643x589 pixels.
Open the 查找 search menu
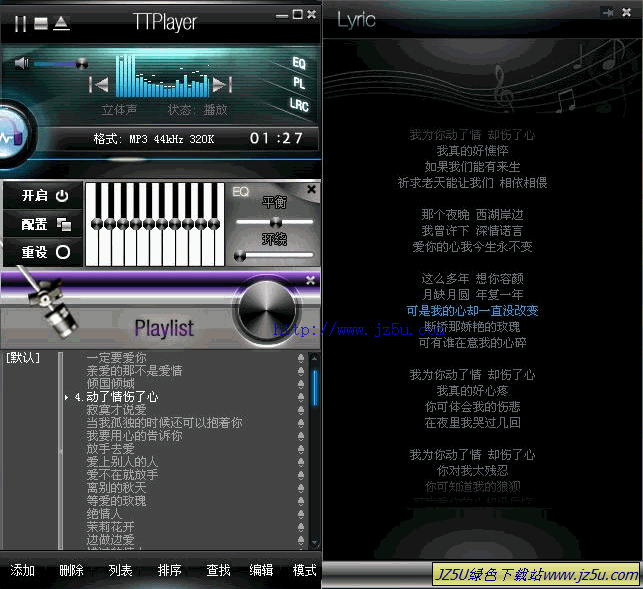click(218, 570)
